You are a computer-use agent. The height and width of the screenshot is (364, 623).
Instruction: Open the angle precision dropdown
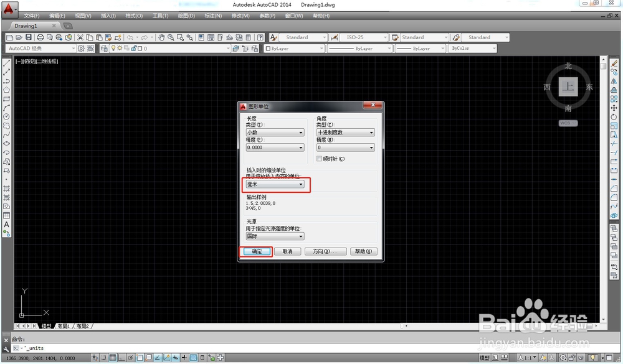(x=346, y=147)
